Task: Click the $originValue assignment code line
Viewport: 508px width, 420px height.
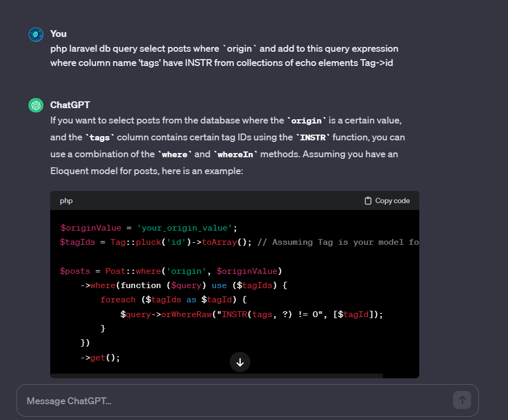Action: [x=149, y=228]
